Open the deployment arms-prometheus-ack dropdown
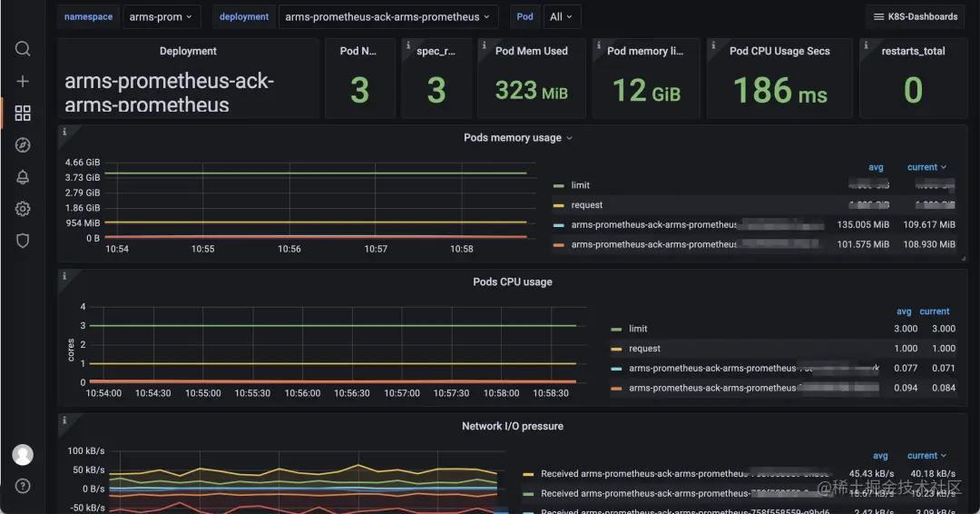The width and height of the screenshot is (980, 514). pos(387,17)
